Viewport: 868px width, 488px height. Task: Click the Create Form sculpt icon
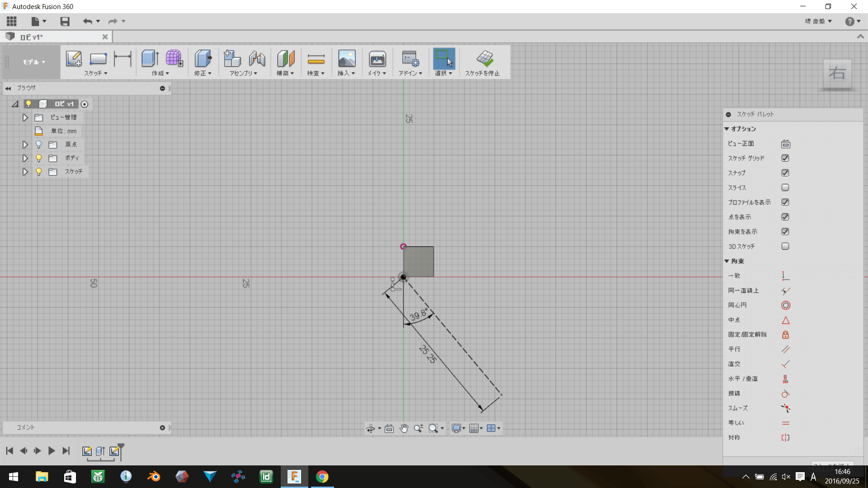click(174, 59)
